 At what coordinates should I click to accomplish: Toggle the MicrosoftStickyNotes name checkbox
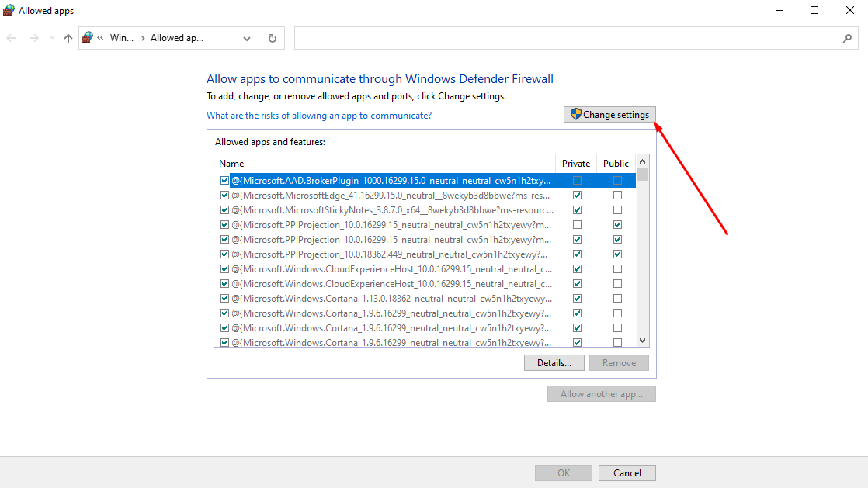point(224,209)
